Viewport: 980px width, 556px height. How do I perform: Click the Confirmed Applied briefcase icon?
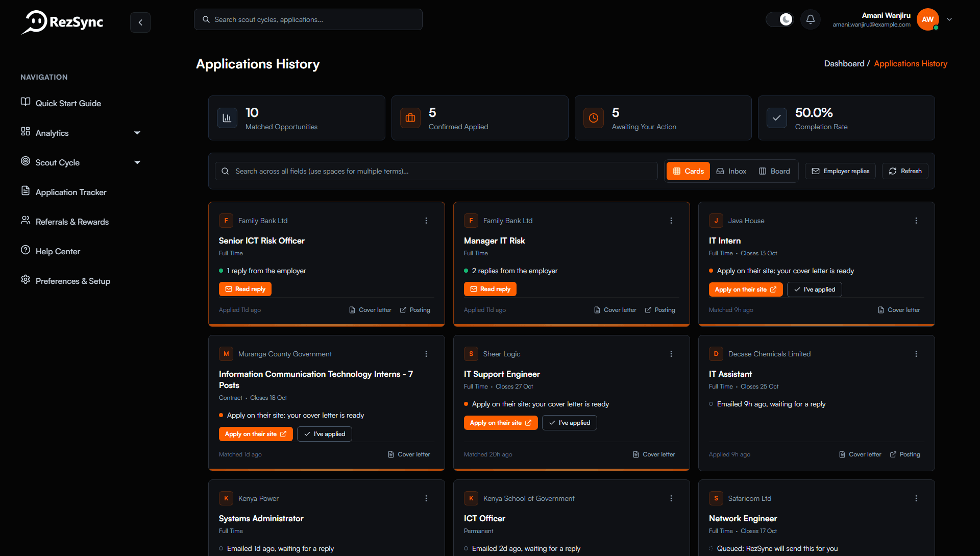pos(410,118)
